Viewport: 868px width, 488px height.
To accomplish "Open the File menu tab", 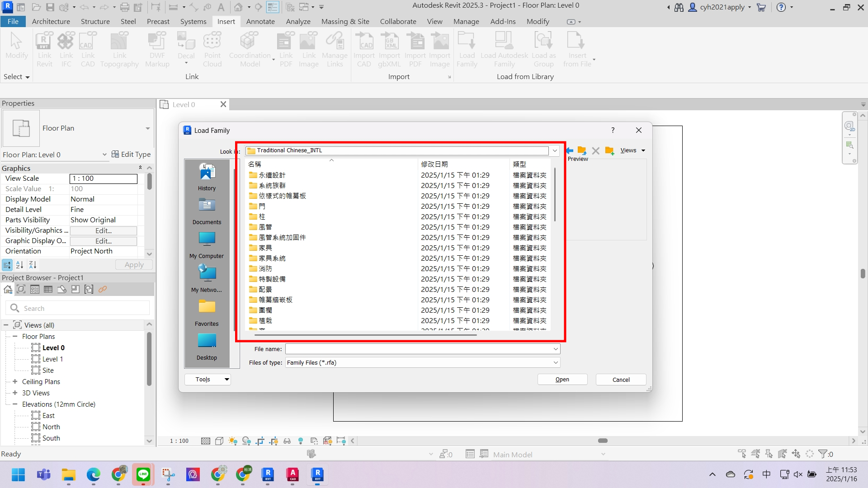I will tap(13, 21).
